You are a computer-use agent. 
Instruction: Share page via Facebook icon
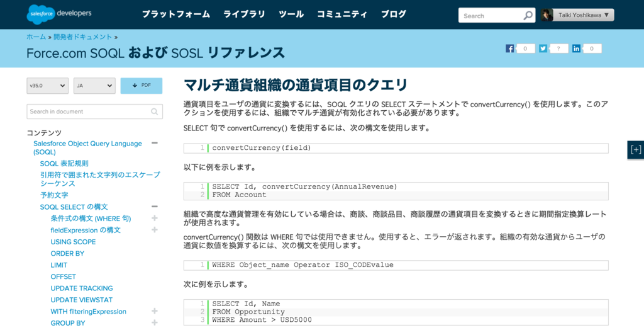pyautogui.click(x=509, y=48)
